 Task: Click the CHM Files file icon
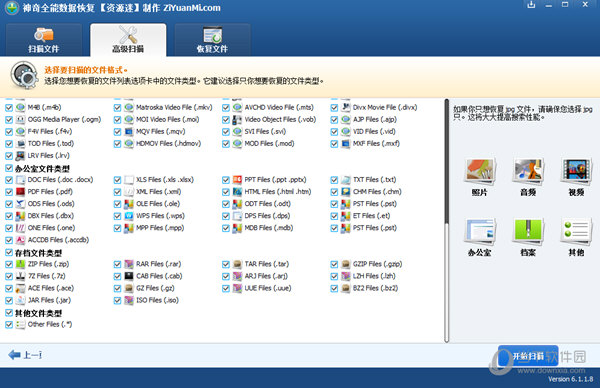(x=346, y=192)
